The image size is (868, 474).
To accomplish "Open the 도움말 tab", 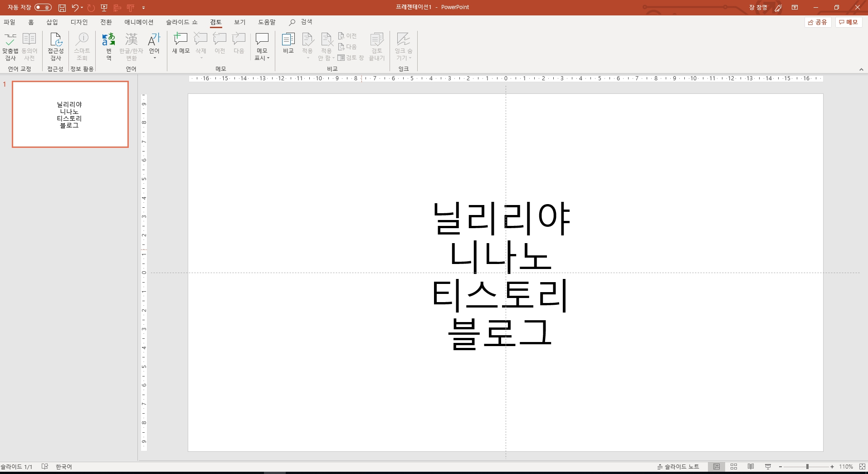I will [267, 22].
